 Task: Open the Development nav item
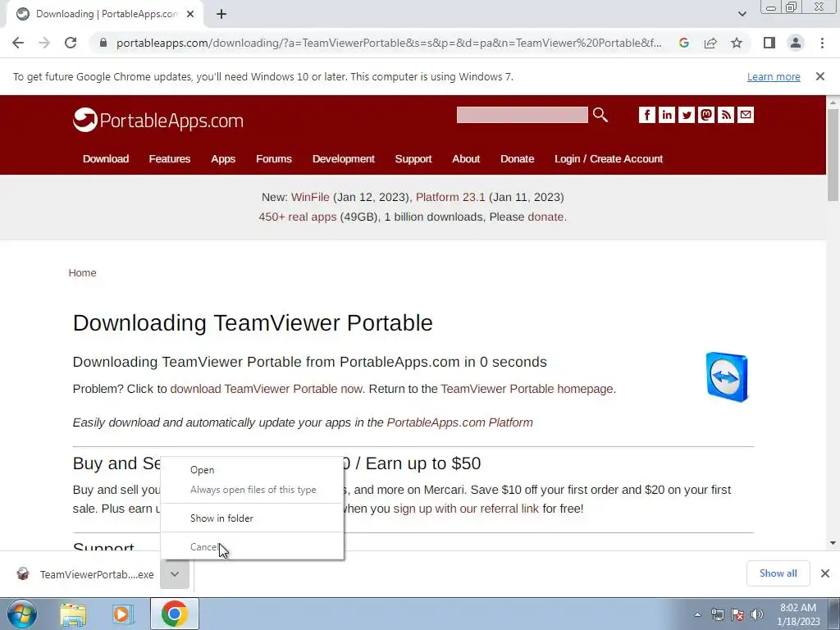point(344,158)
